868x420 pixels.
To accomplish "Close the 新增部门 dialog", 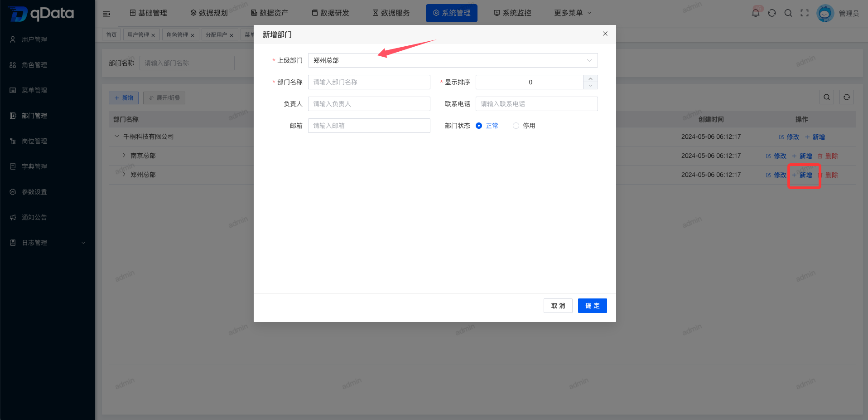I will (x=605, y=34).
